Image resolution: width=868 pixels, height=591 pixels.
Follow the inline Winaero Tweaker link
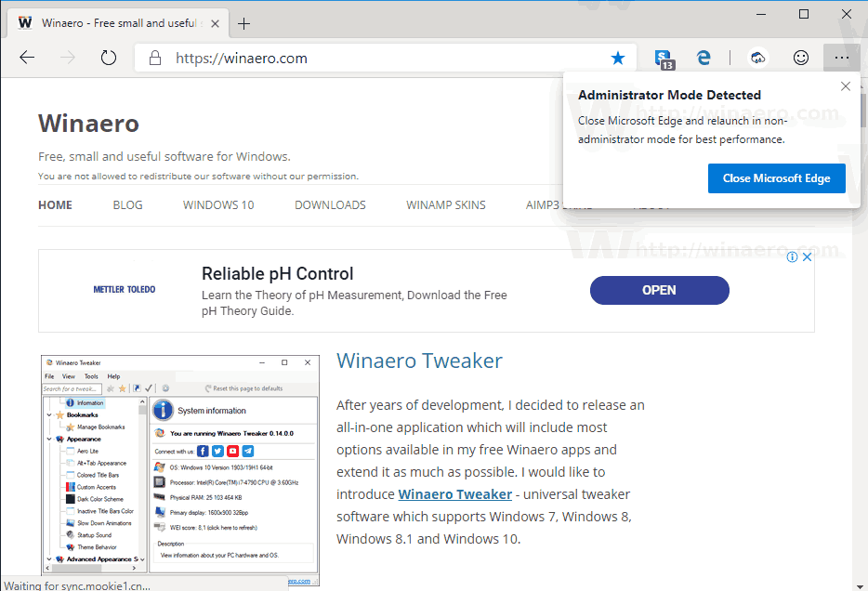click(x=455, y=494)
